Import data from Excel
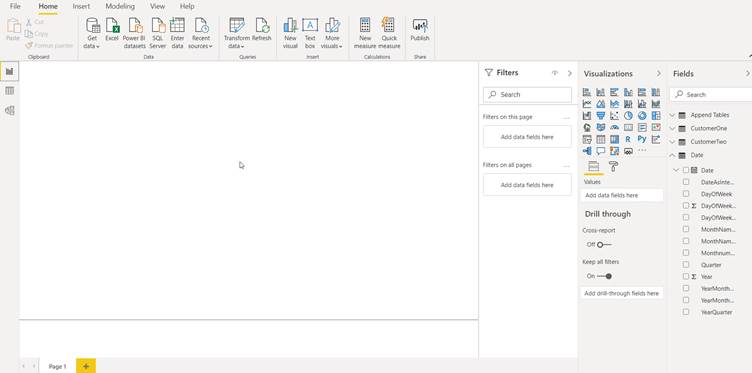 tap(112, 30)
